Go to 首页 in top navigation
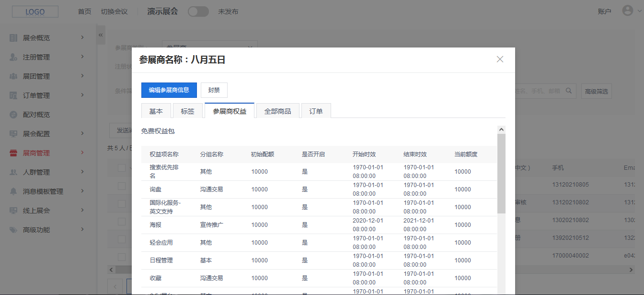The width and height of the screenshot is (644, 295). pyautogui.click(x=84, y=12)
